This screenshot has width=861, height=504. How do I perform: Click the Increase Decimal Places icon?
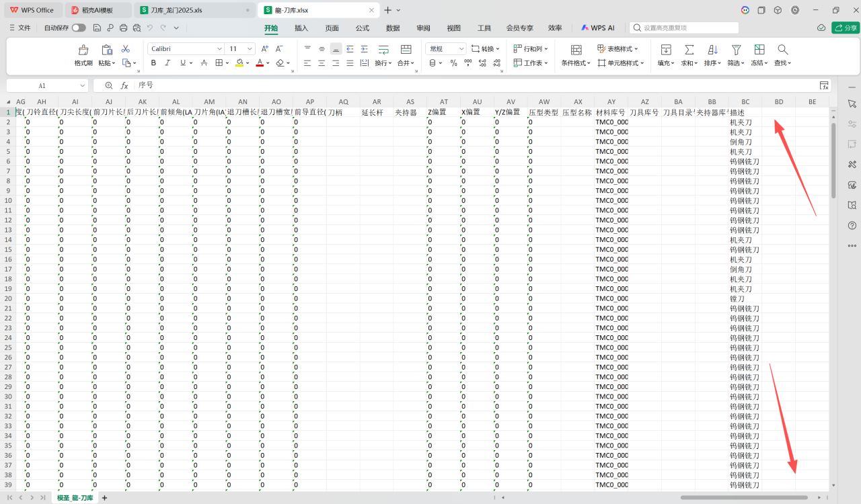pyautogui.click(x=482, y=63)
